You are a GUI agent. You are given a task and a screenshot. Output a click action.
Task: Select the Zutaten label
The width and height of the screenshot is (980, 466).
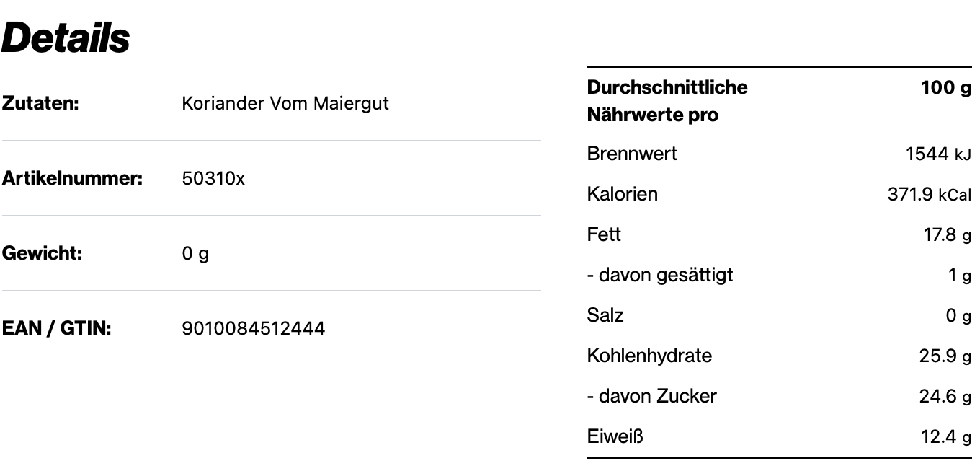pos(40,103)
